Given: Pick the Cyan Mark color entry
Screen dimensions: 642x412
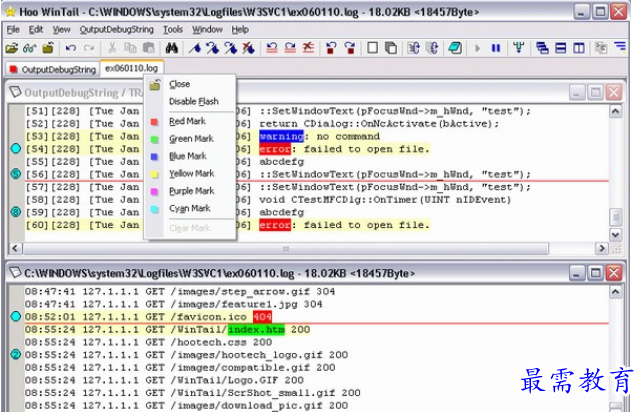Looking at the screenshot, I should pyautogui.click(x=190, y=208).
